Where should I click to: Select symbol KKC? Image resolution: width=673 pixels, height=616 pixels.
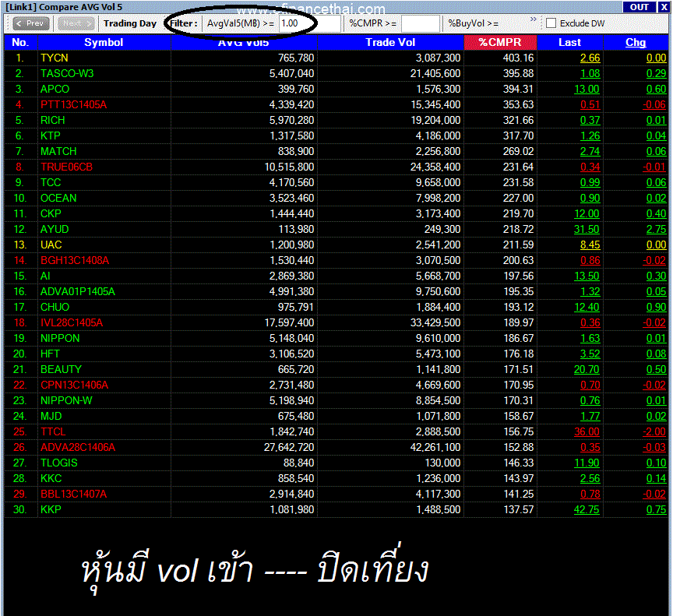click(x=51, y=479)
